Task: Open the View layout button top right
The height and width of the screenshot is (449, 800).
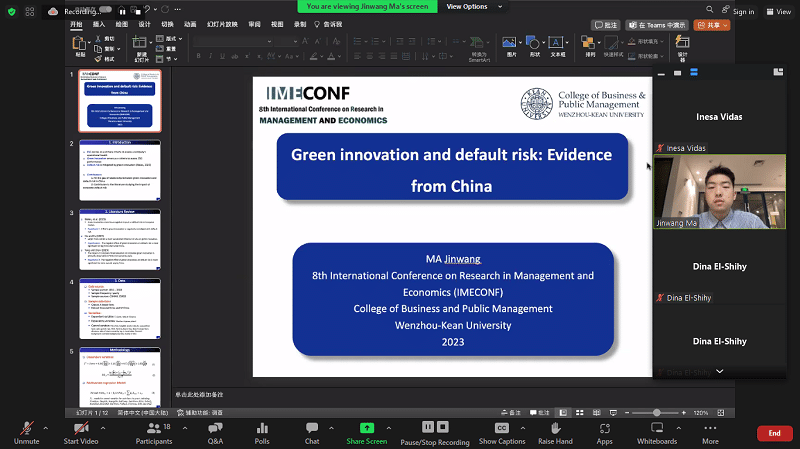Action: 777,12
